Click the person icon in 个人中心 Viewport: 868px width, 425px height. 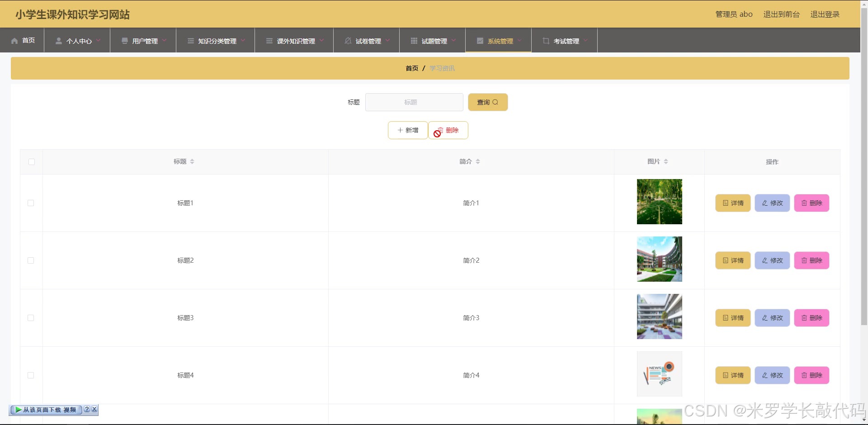click(59, 41)
